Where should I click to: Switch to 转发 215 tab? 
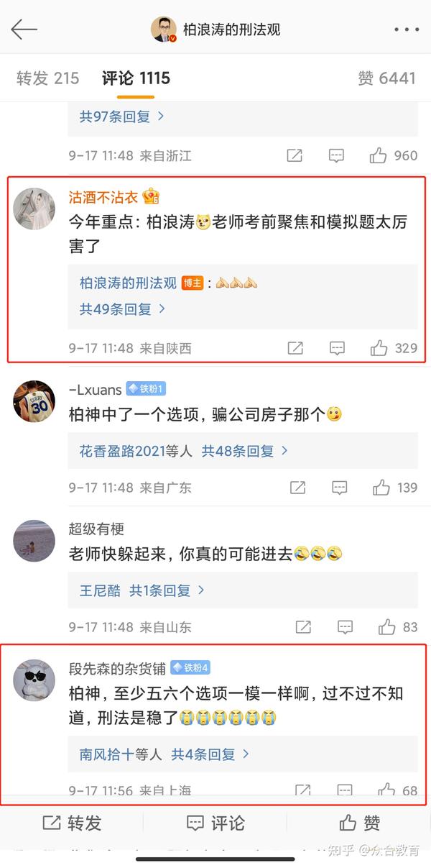click(x=47, y=78)
